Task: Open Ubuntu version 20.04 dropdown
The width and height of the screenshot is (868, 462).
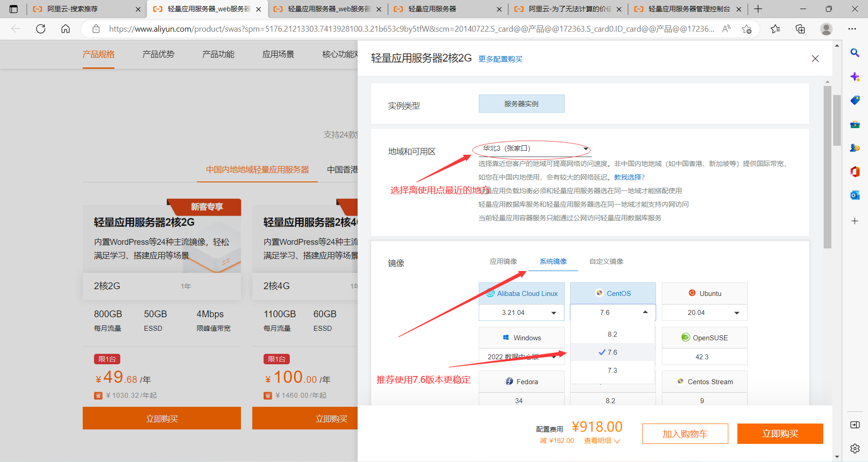Action: point(705,313)
